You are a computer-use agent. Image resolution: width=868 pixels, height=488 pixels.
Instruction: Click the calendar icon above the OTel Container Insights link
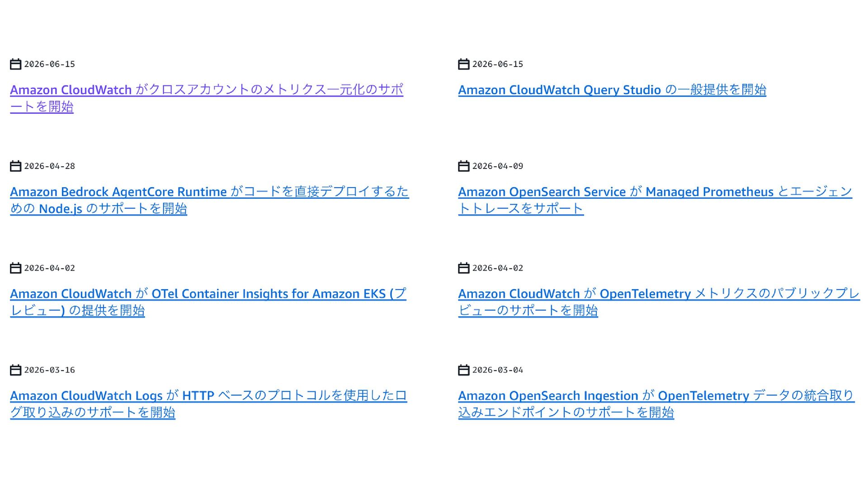(16, 268)
